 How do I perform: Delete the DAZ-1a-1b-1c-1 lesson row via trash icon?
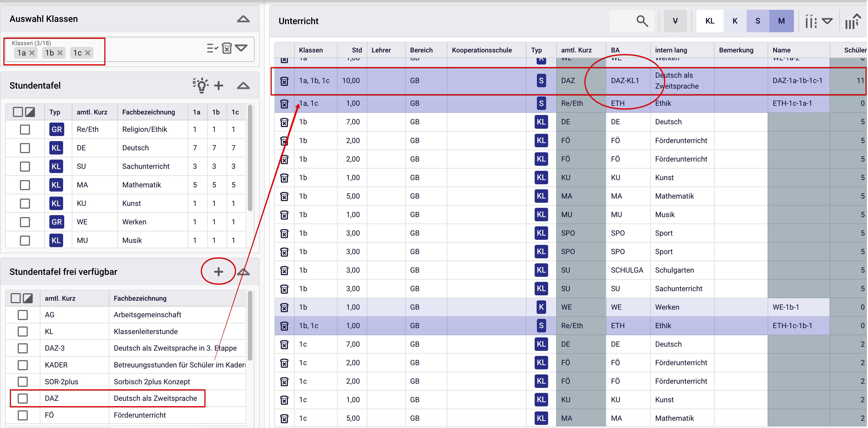pyautogui.click(x=284, y=81)
